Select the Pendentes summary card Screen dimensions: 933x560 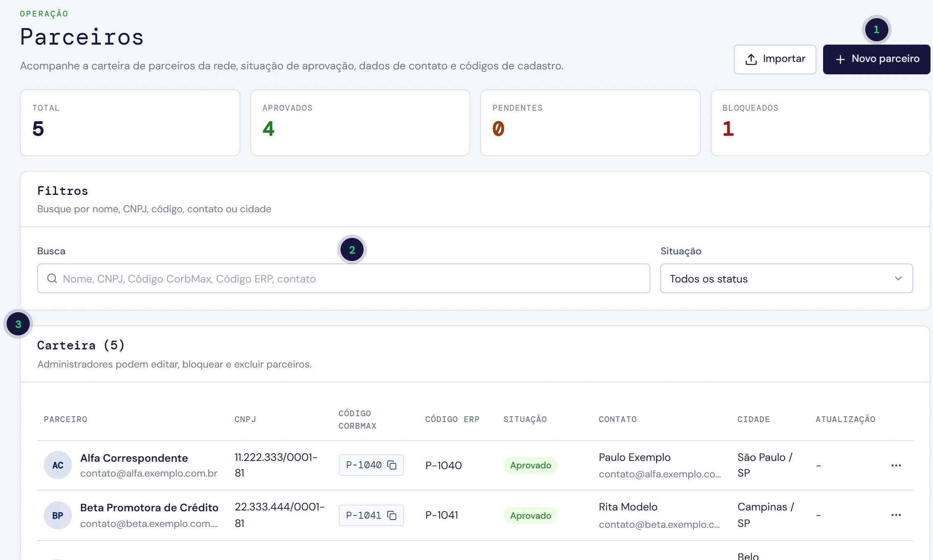click(590, 123)
